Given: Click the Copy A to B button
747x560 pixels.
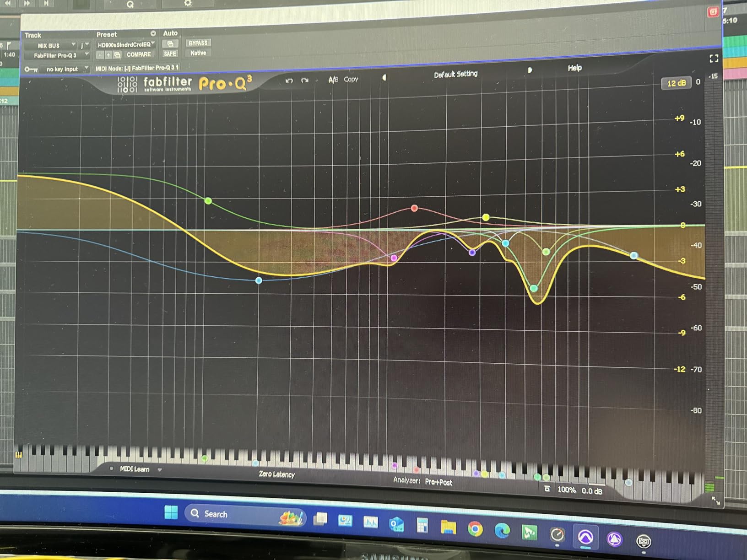Looking at the screenshot, I should [x=351, y=79].
